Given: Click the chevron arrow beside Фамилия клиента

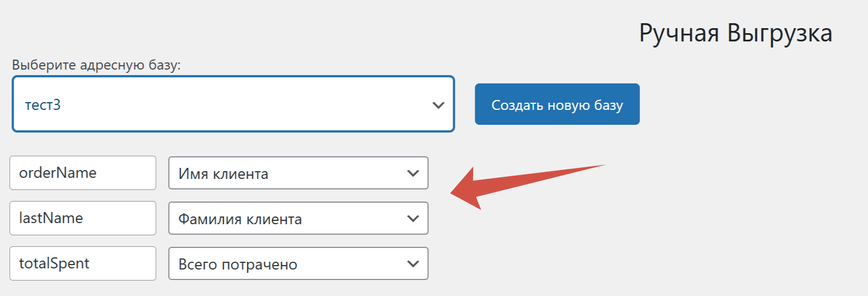Looking at the screenshot, I should click(x=413, y=219).
